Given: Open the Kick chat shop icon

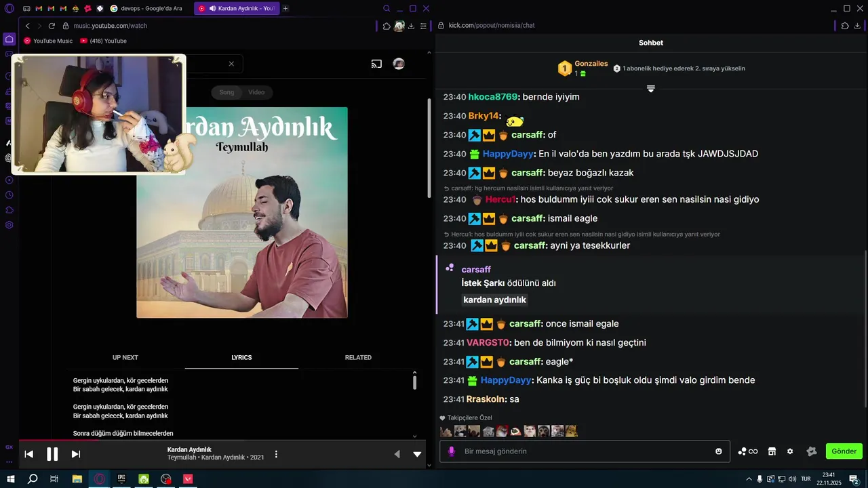Looking at the screenshot, I should click(x=772, y=451).
